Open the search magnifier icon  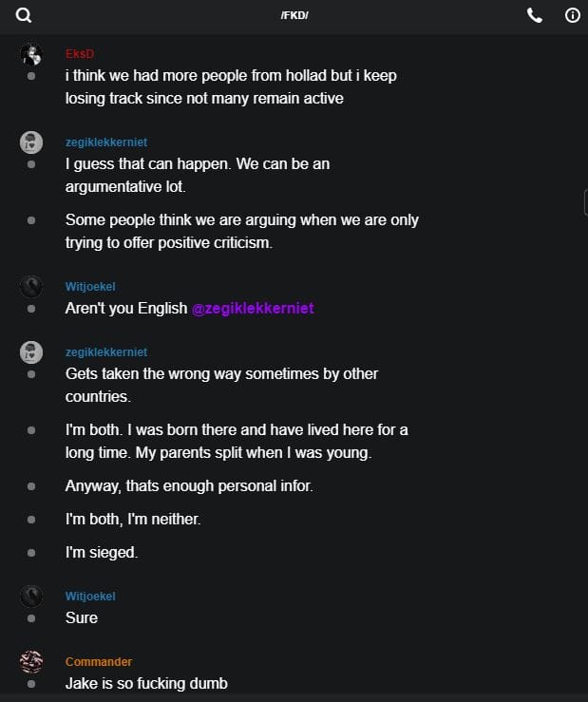[24, 15]
